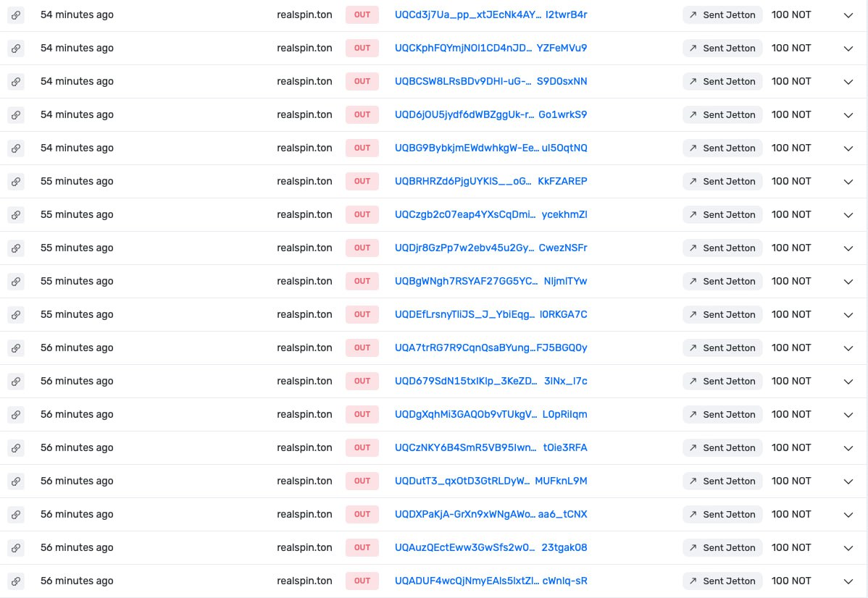Screen dimensions: 868x598
Task: Click link icon in UQDXPaKjA-GrXn row
Action: (16, 514)
